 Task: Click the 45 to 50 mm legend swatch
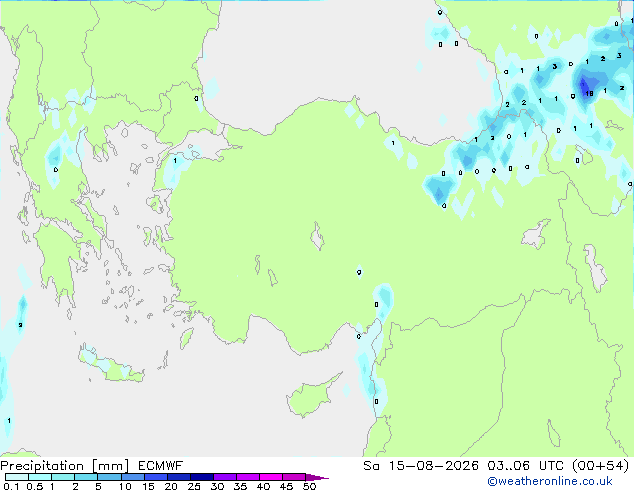point(294,477)
